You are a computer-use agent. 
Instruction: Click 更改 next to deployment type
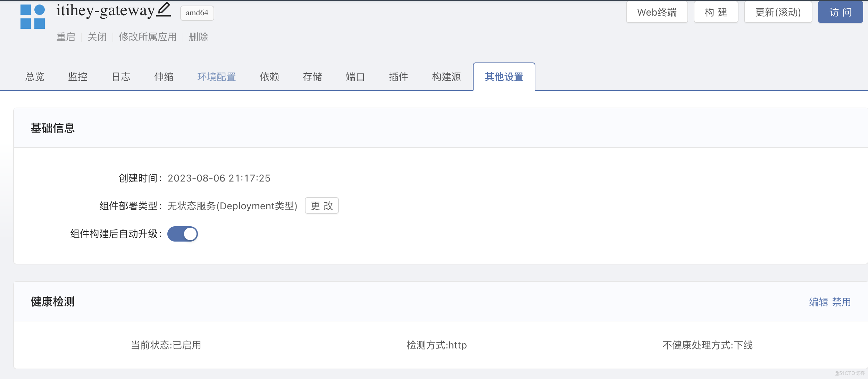pos(322,206)
